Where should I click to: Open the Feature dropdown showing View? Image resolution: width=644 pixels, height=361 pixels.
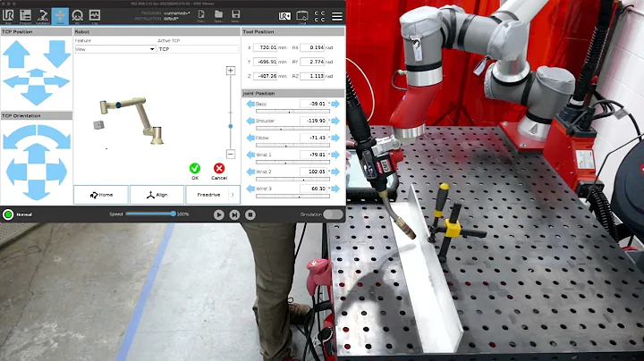115,49
